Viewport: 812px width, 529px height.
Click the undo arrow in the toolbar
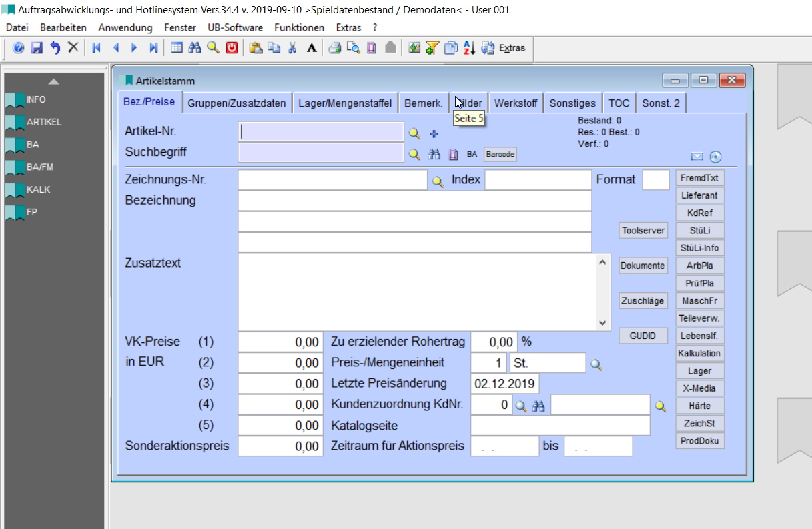[x=55, y=48]
